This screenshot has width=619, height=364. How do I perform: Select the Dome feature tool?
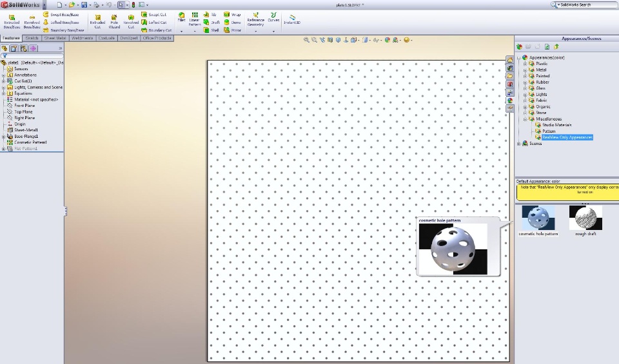click(232, 23)
